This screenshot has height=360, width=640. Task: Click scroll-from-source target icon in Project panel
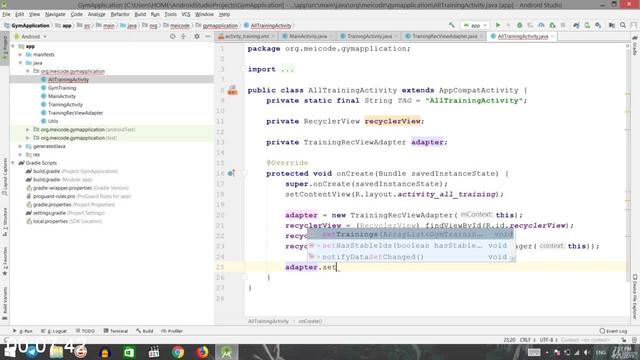[x=172, y=36]
